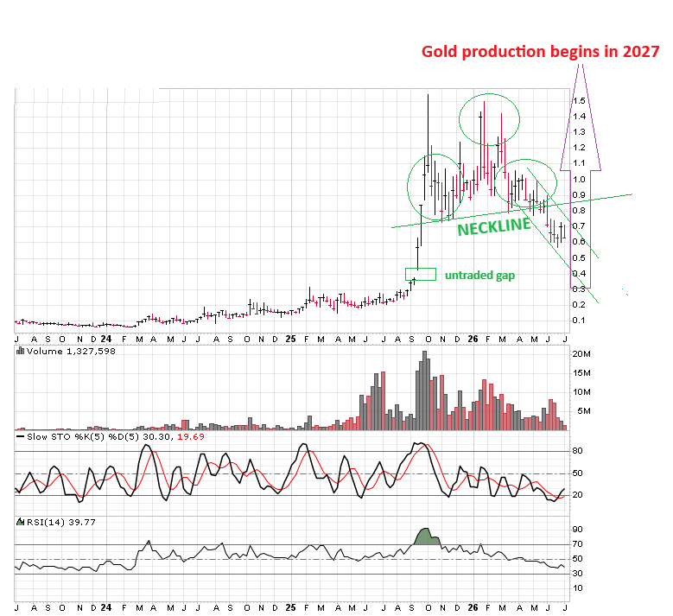Click the 10 level on RSI axis
Screen dimensions: 673x616
tap(578, 588)
